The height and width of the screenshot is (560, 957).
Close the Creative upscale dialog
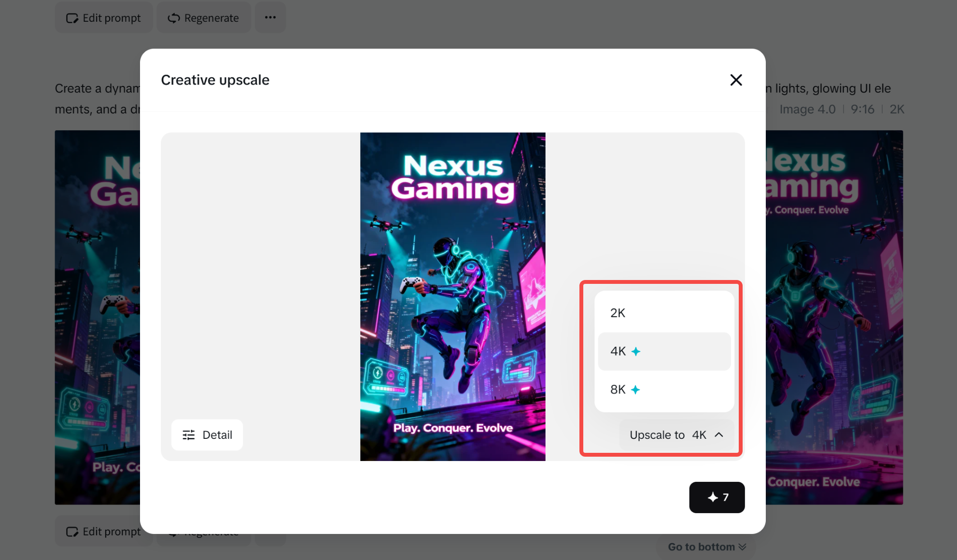[736, 80]
